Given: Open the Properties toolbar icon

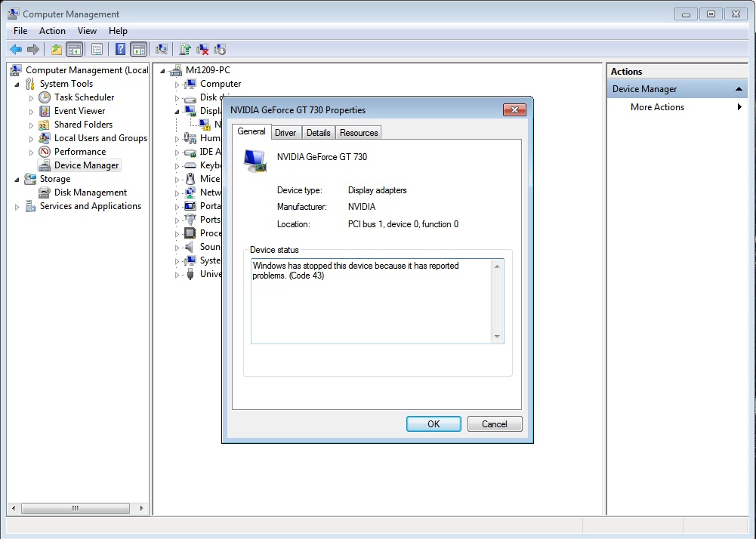Looking at the screenshot, I should pos(97,49).
